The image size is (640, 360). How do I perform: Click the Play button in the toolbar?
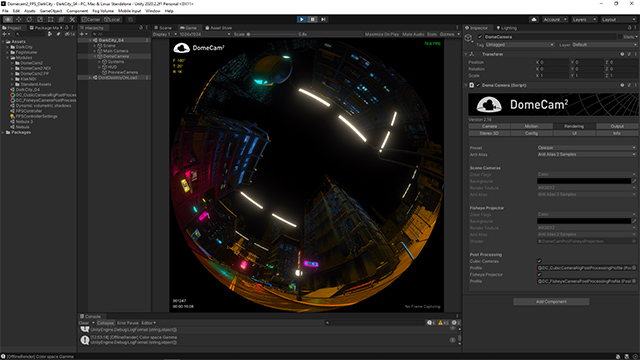coord(302,19)
